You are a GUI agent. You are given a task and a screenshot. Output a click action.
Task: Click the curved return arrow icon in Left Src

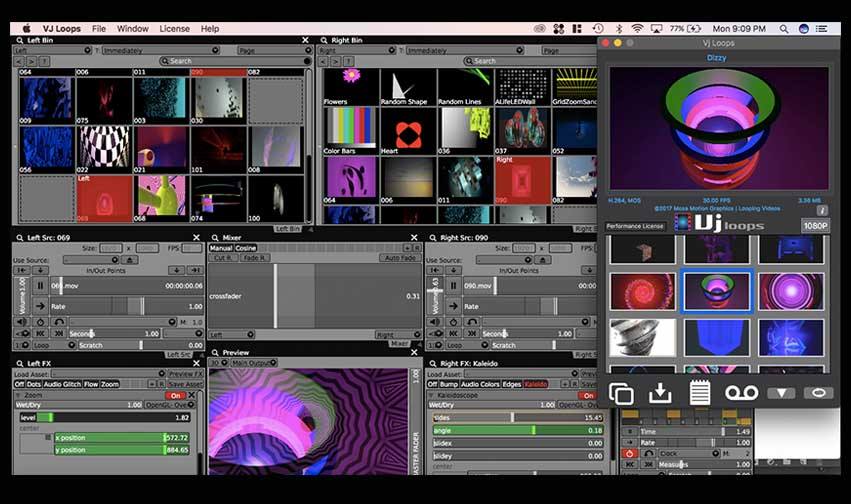pos(59,322)
